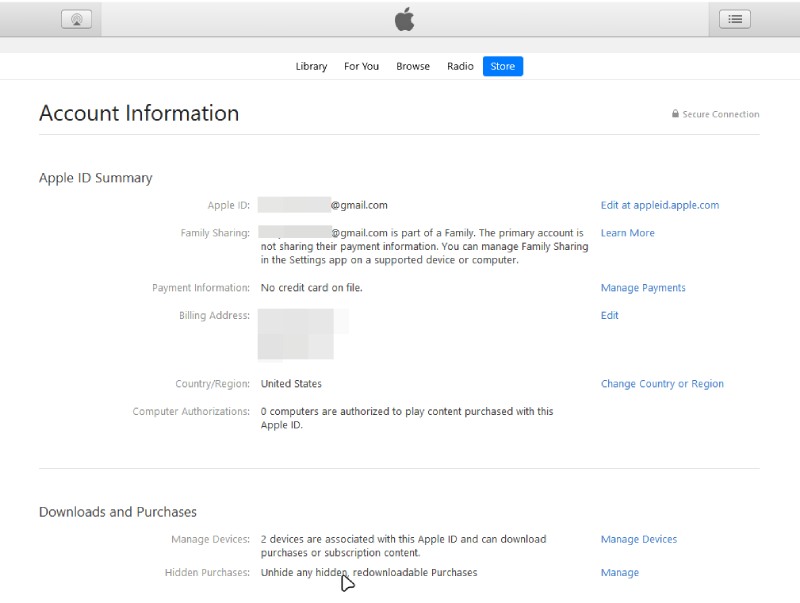Click the 'United States' country value

point(291,384)
